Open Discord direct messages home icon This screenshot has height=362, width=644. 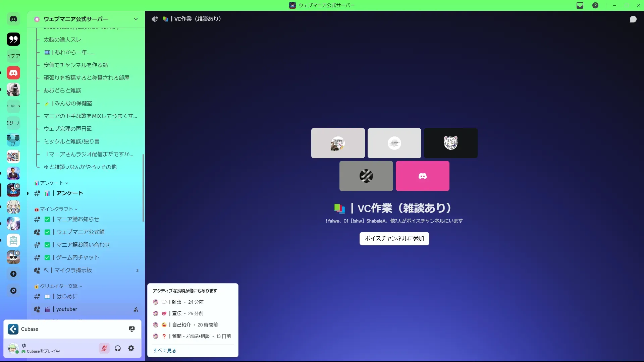[x=13, y=19]
